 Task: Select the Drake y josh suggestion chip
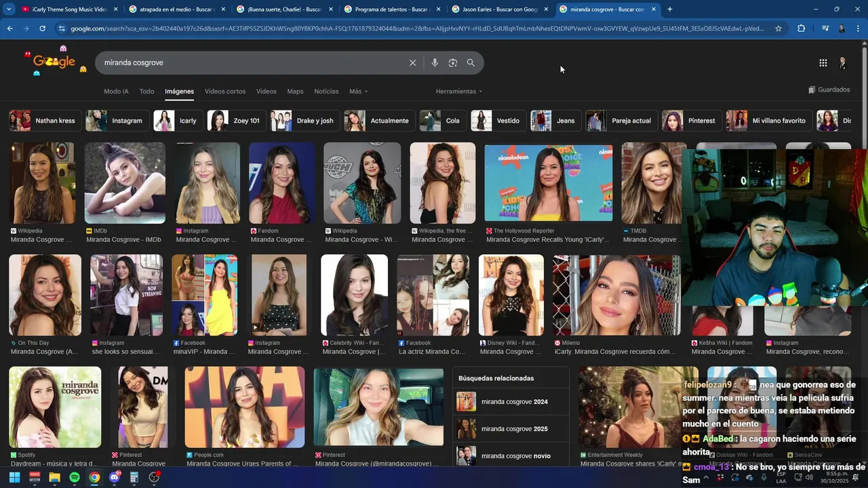[x=305, y=121]
